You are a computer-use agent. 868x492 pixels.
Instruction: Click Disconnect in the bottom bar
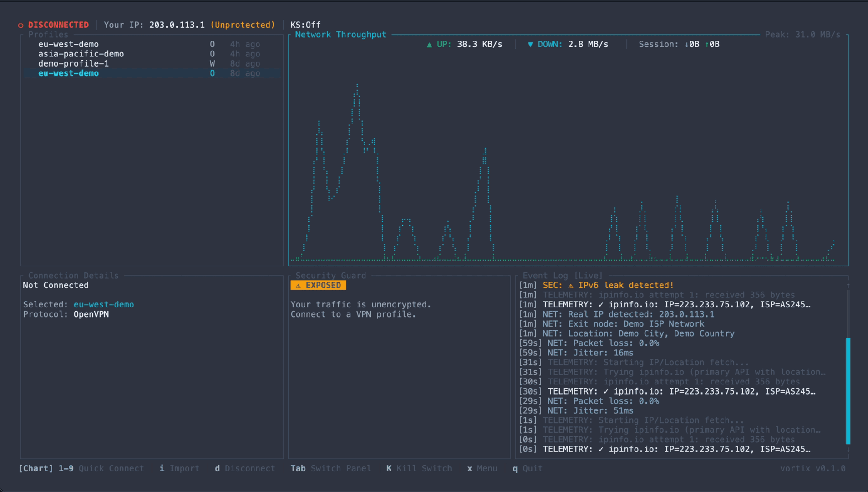(x=245, y=468)
